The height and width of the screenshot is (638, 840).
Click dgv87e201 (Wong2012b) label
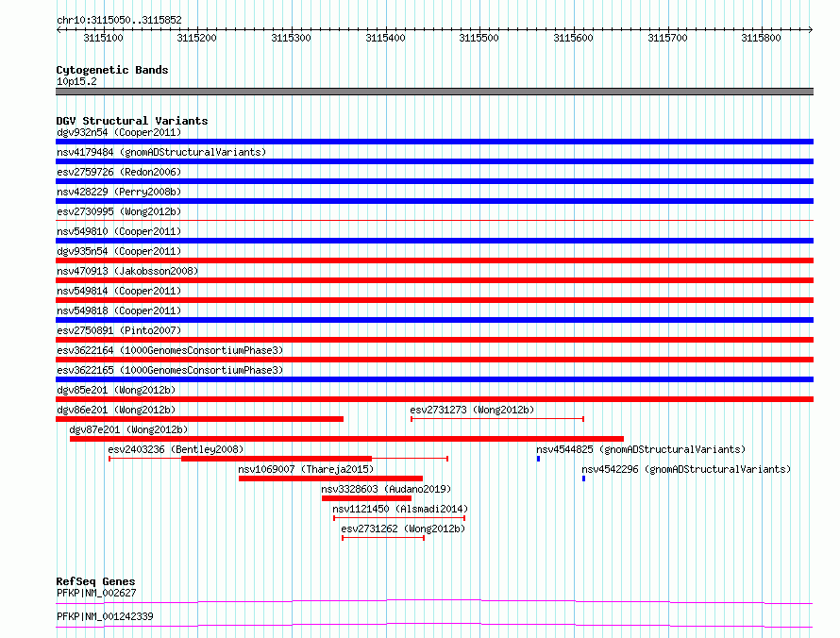tap(128, 429)
